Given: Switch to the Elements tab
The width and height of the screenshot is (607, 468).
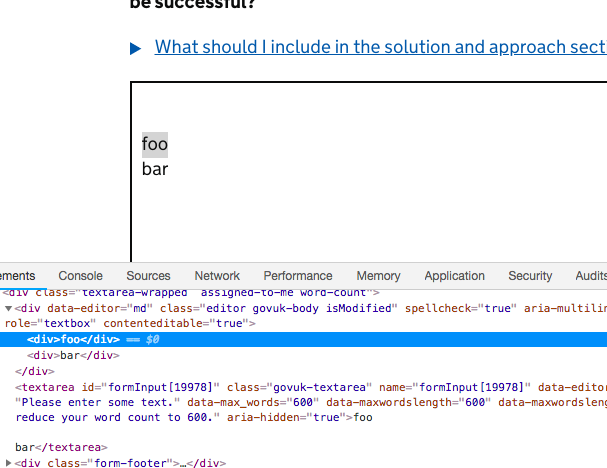Looking at the screenshot, I should pos(17,276).
